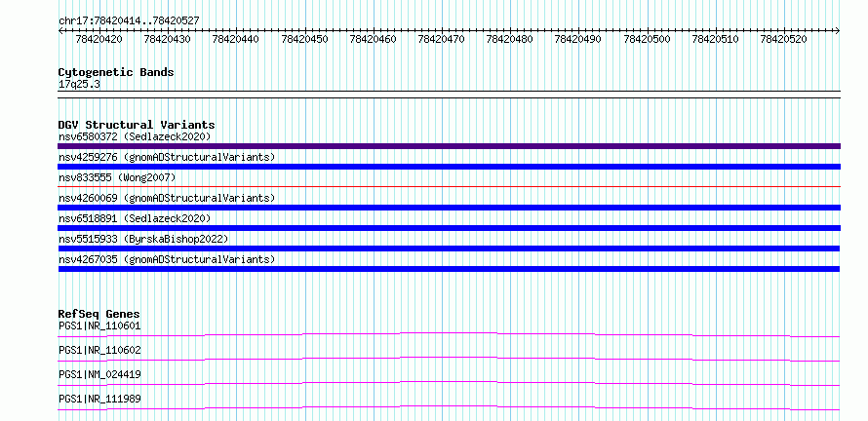
Task: Select the 17q25.3 band label
Action: 79,85
